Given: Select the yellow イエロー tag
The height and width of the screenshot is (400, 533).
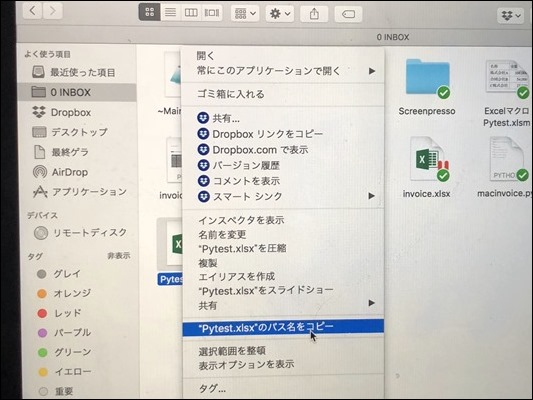Looking at the screenshot, I should (65, 372).
